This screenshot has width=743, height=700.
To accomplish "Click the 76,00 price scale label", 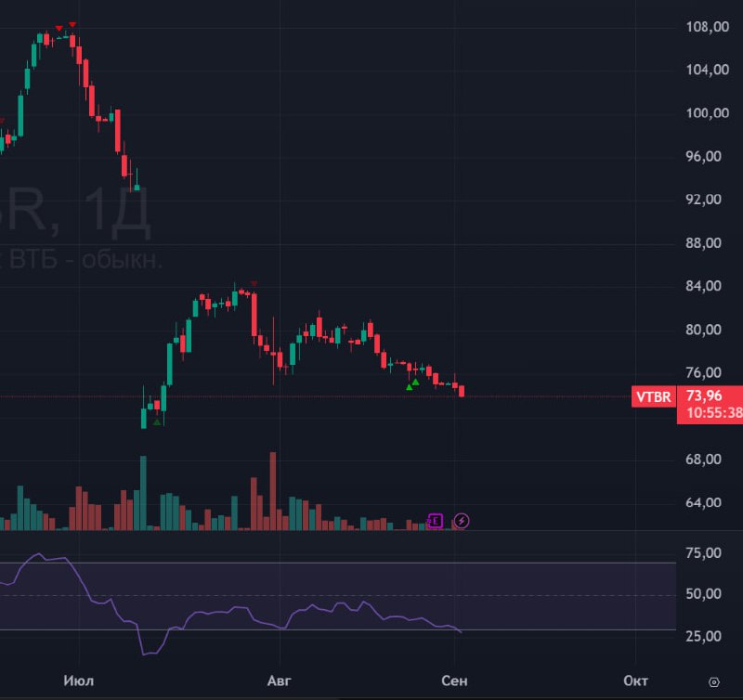I will point(703,372).
